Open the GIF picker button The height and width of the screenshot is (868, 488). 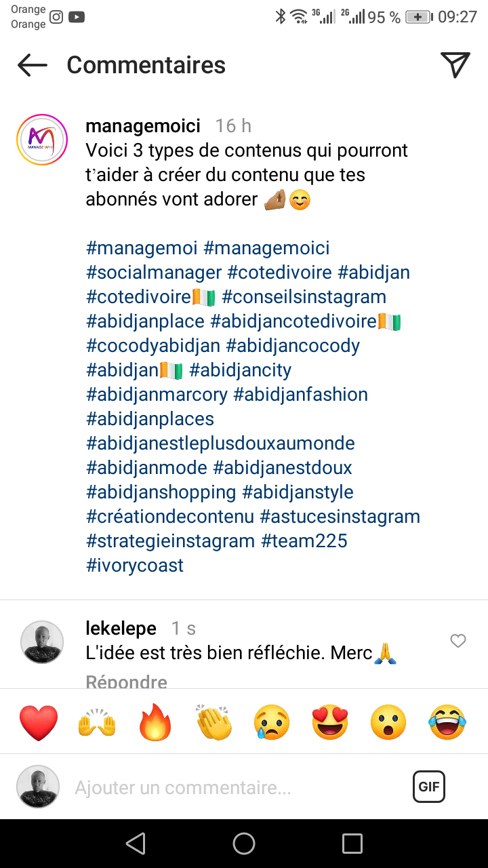pyautogui.click(x=429, y=787)
